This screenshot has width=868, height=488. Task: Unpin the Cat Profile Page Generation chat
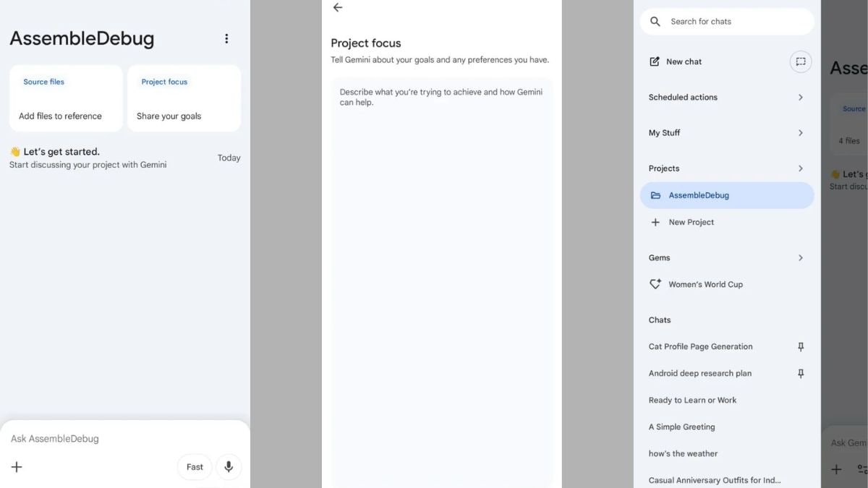(800, 346)
